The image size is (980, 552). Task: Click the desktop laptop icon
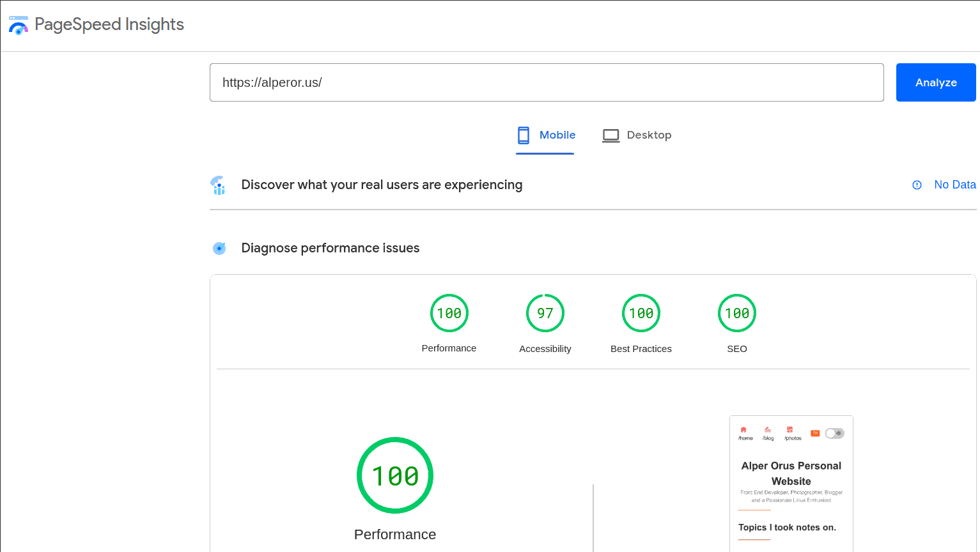[x=611, y=135]
